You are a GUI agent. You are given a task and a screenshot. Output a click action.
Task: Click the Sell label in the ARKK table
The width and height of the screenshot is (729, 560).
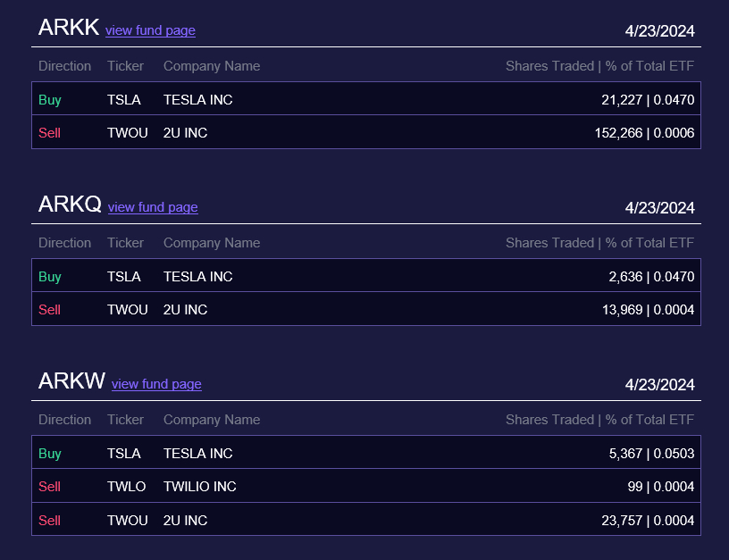point(50,133)
